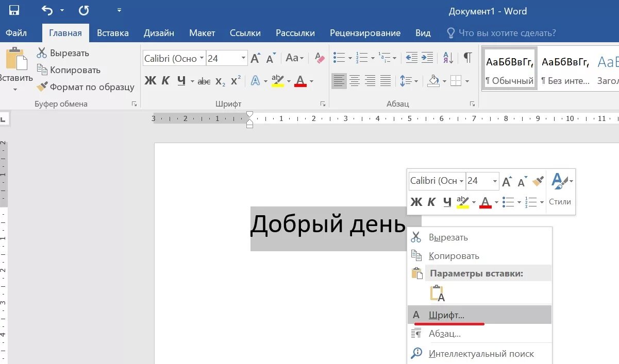619x364 pixels.
Task: Justify text in the ribbon
Action: pos(386,81)
